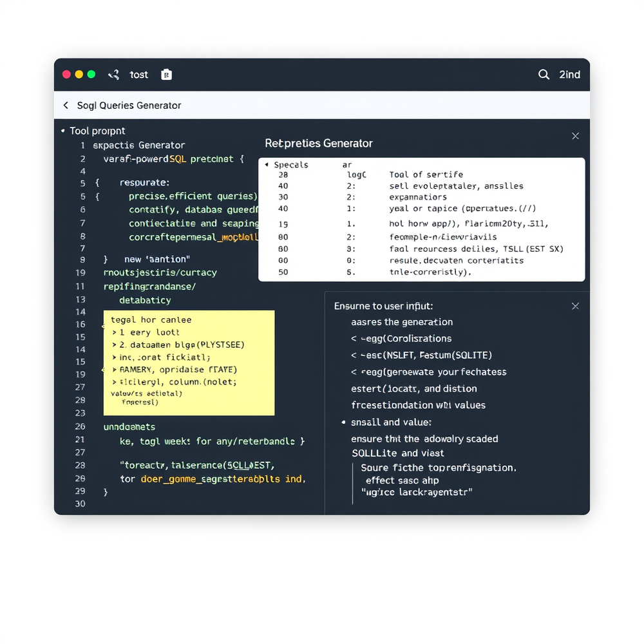Collapse the Tool prompt section
Screen dimensions: 644x644
(62, 131)
